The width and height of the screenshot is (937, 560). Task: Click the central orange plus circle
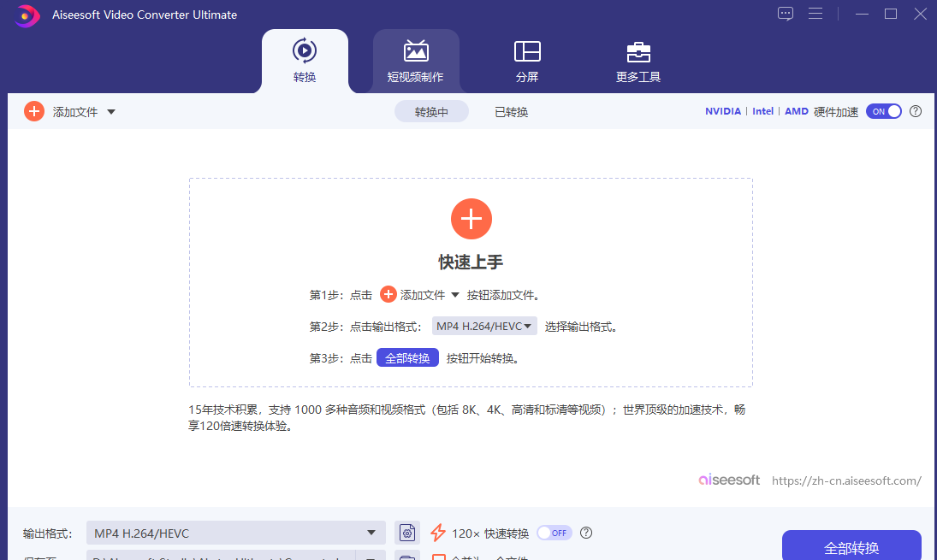point(471,218)
